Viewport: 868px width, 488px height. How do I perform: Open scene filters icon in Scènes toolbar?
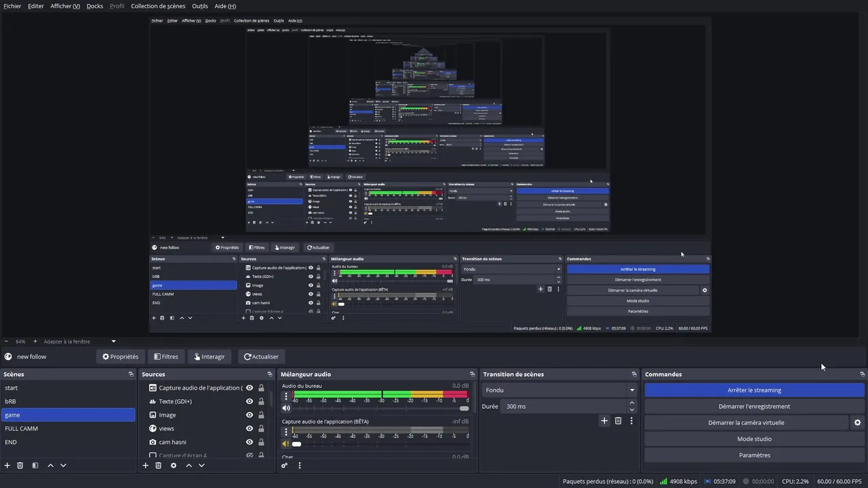pos(35,466)
